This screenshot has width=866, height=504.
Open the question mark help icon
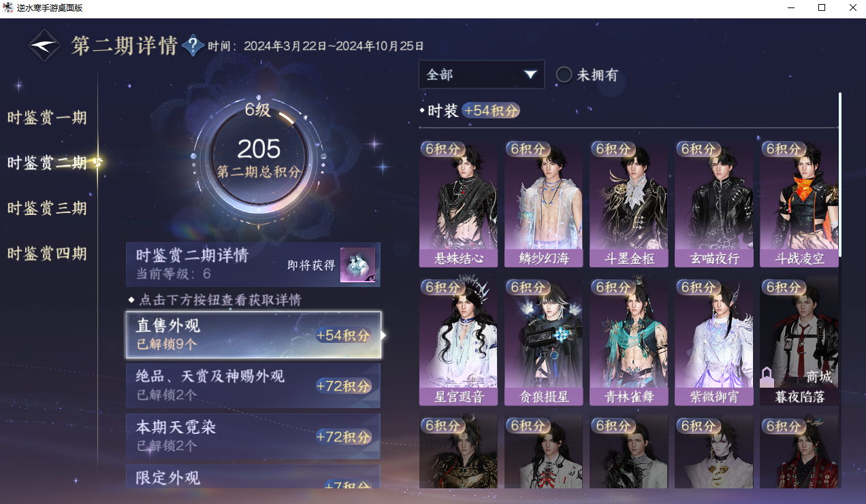(193, 46)
